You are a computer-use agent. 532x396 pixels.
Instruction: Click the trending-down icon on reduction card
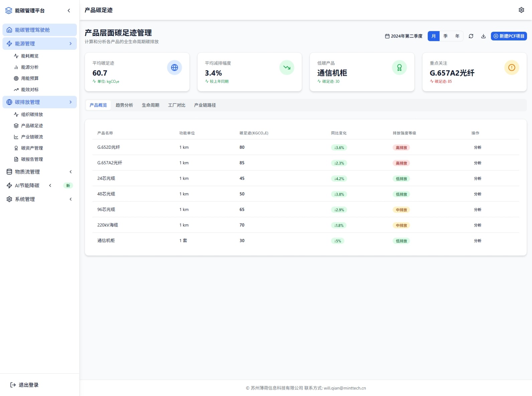(287, 68)
